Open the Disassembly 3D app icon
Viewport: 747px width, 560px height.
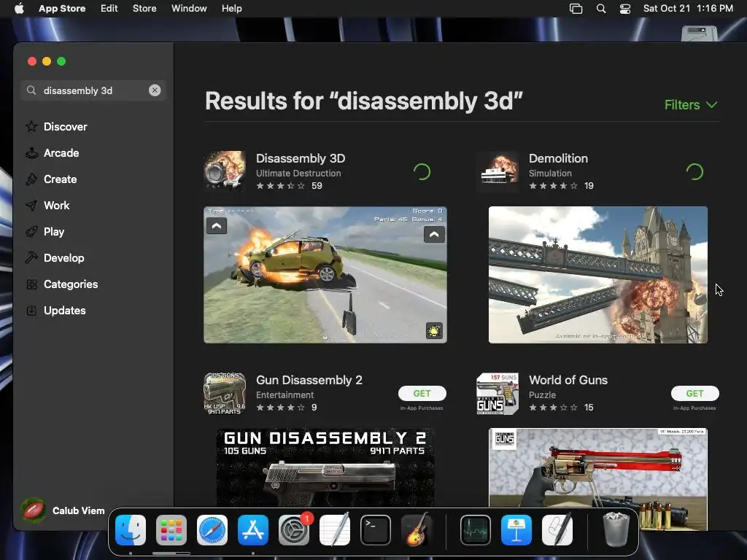click(225, 171)
